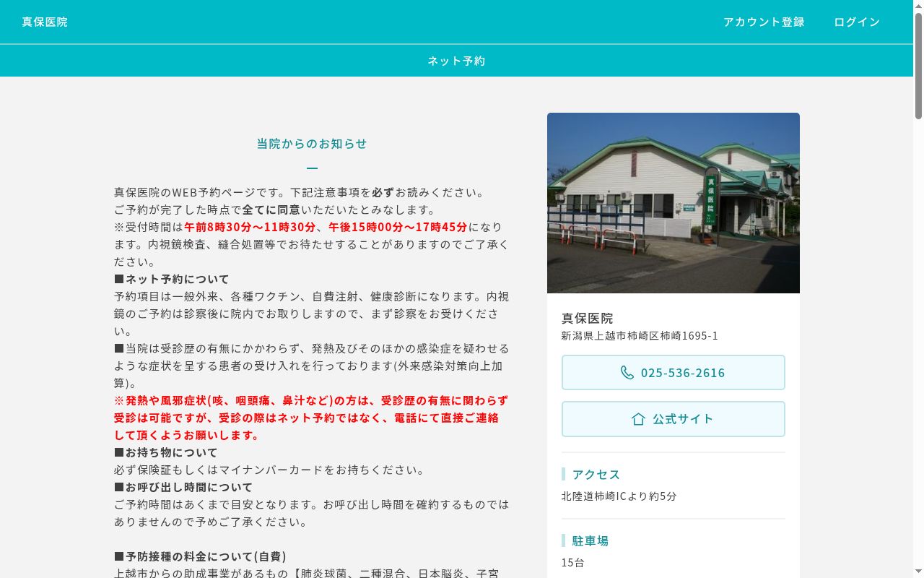Click the house icon beside 公式サイト
Screen dimensions: 924x578
pyautogui.click(x=638, y=419)
